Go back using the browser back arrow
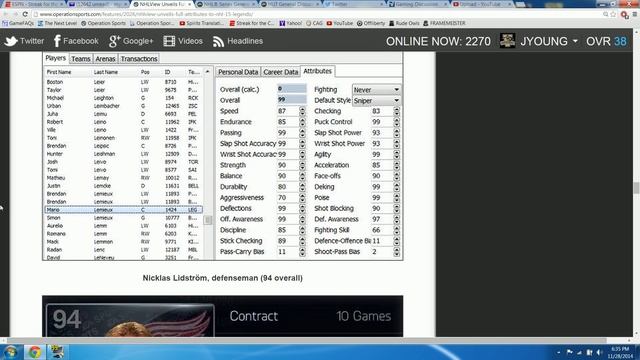The height and width of the screenshot is (360, 640). pos(5,14)
